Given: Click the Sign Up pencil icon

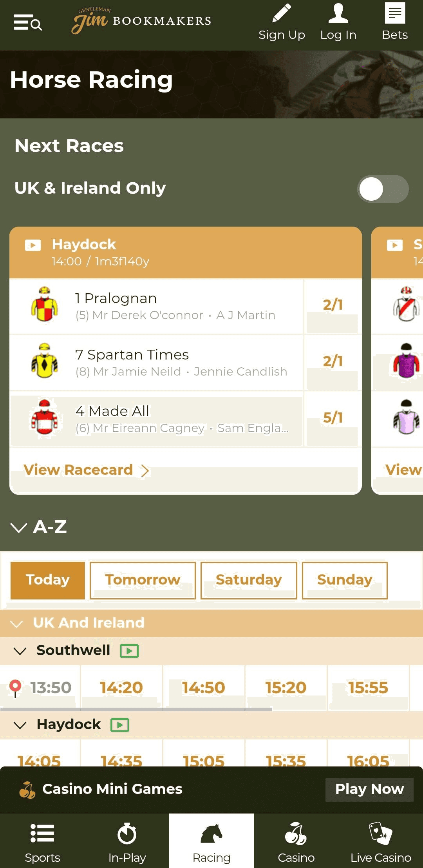Looking at the screenshot, I should 281,13.
